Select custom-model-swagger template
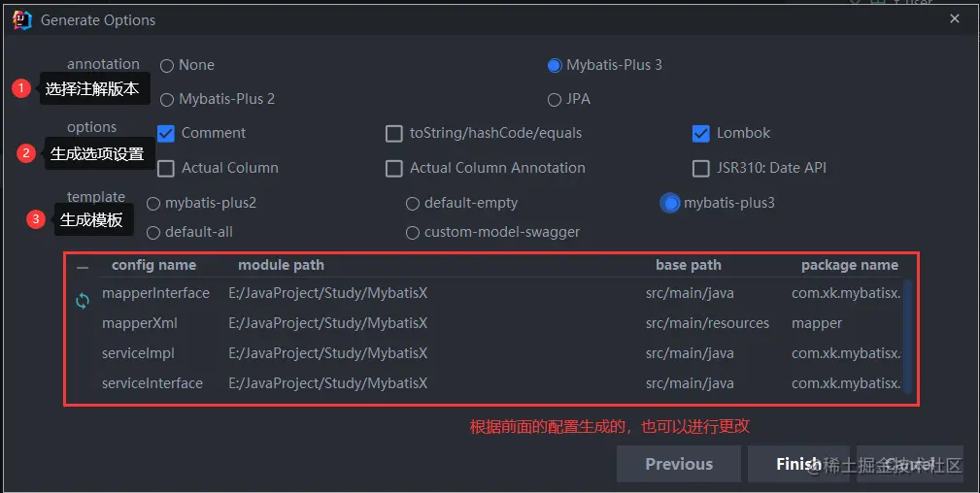Screen dimensions: 980x493 click(413, 232)
